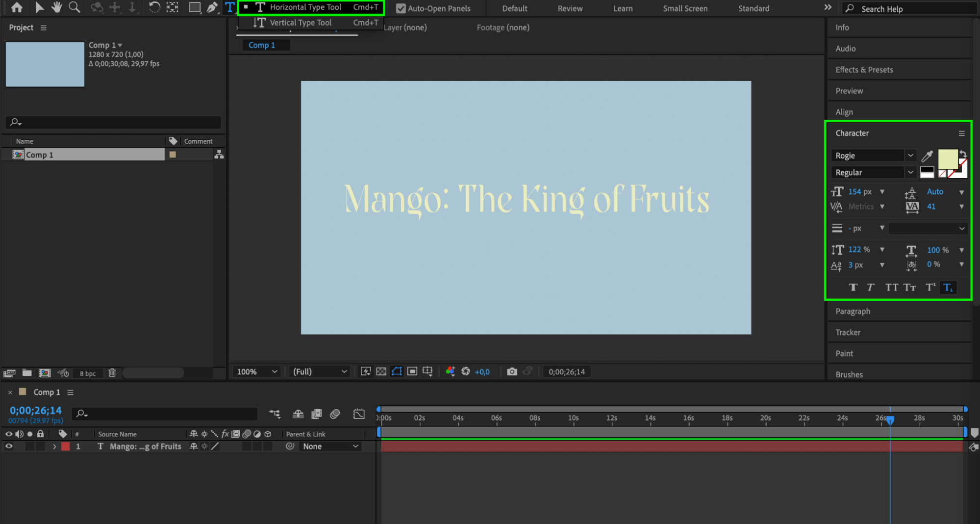Open the Effects & Presets panel

[x=864, y=70]
